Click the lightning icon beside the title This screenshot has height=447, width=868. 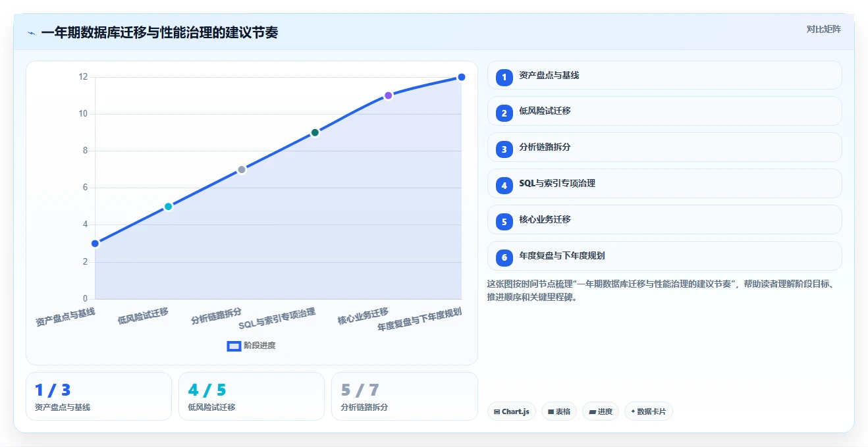(x=31, y=33)
